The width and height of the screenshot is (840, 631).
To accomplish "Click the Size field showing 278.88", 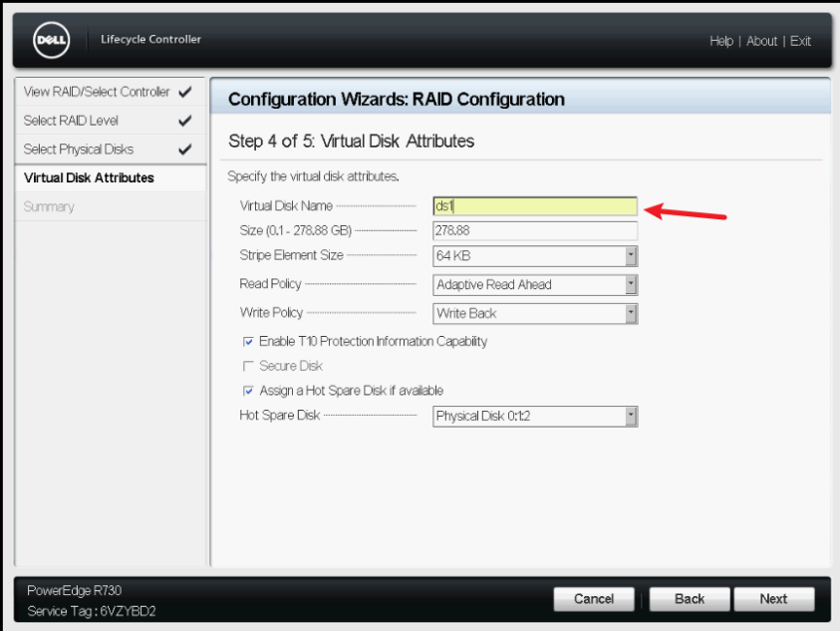I will [535, 230].
